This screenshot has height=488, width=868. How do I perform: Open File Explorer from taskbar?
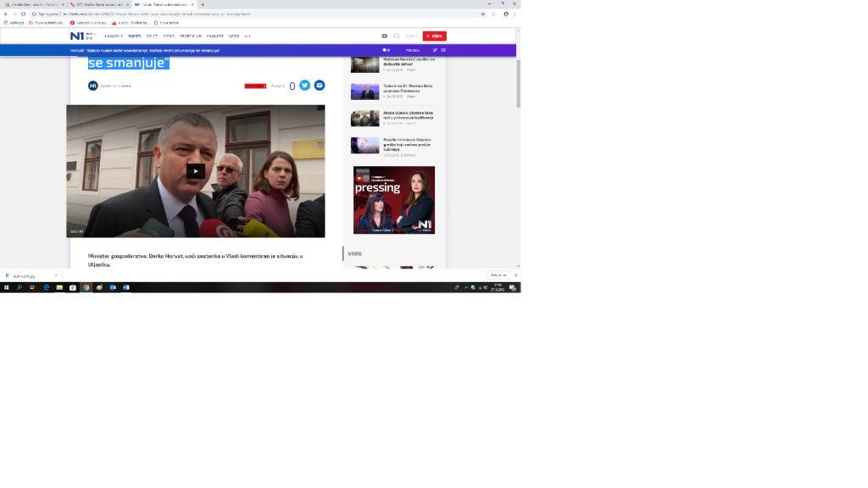click(59, 287)
